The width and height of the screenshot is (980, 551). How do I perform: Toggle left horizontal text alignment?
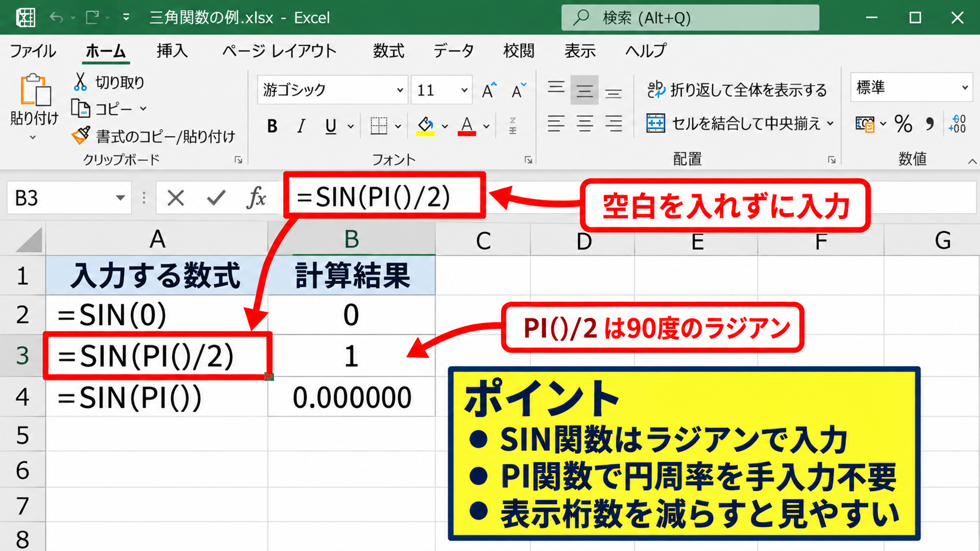pyautogui.click(x=556, y=124)
